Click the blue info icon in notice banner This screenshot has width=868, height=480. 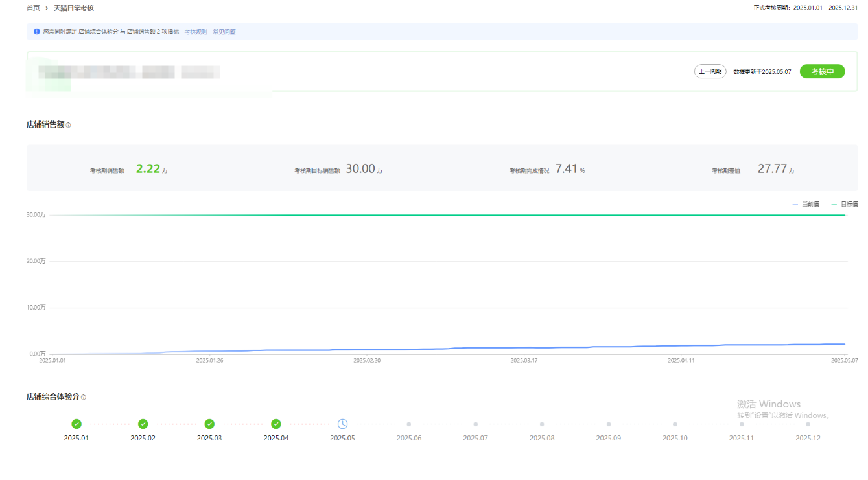click(37, 31)
